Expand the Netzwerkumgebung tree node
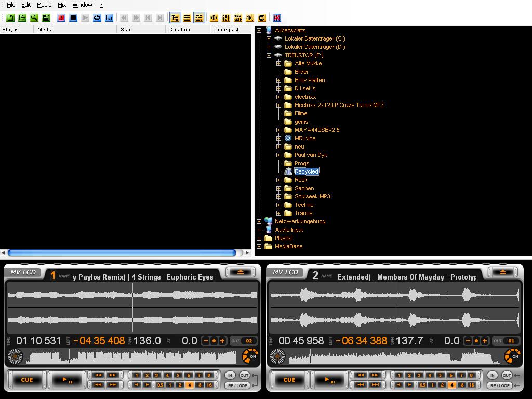The height and width of the screenshot is (399, 532). pos(259,221)
